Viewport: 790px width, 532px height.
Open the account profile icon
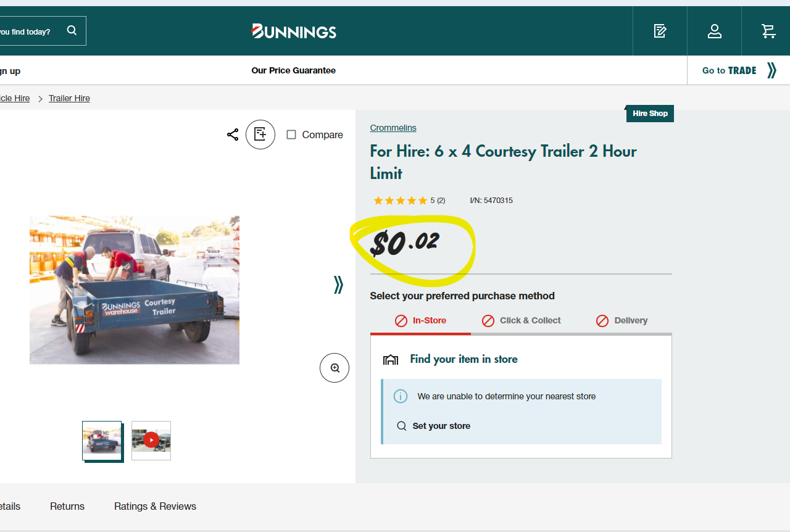pos(714,31)
